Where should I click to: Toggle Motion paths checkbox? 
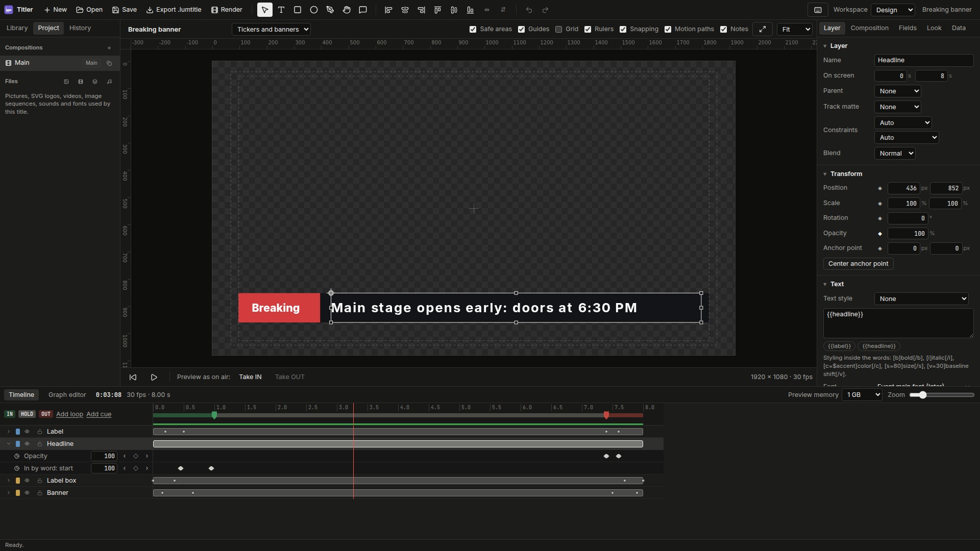pyautogui.click(x=668, y=30)
